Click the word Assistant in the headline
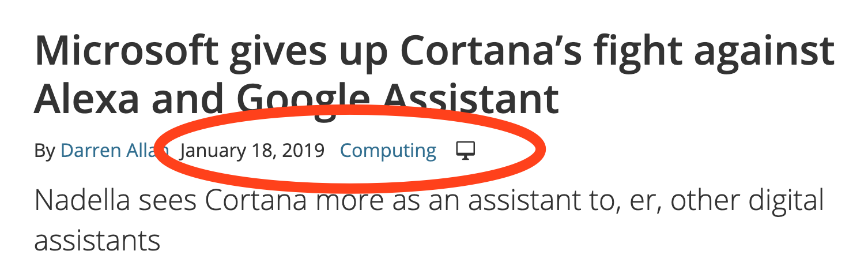The width and height of the screenshot is (868, 277). click(x=461, y=99)
